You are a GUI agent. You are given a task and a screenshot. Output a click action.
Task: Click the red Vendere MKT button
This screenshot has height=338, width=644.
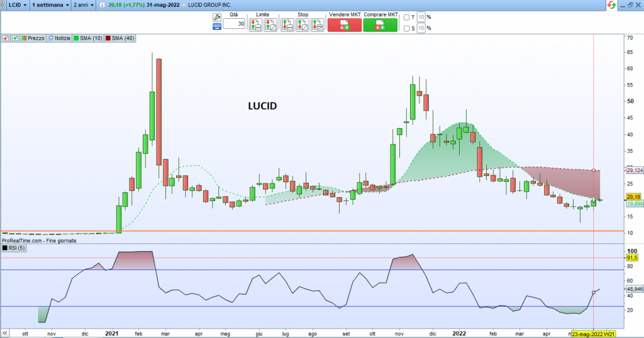345,25
